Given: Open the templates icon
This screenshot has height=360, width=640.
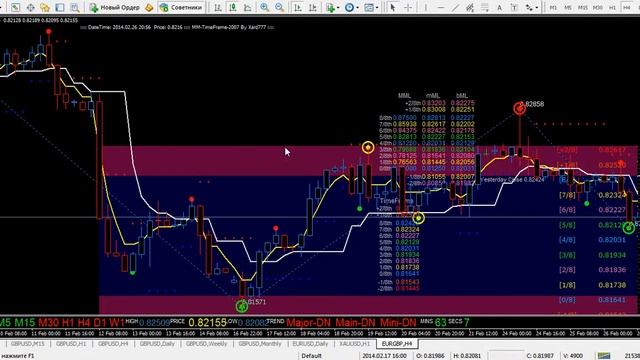Looking at the screenshot, I should click(x=369, y=7).
